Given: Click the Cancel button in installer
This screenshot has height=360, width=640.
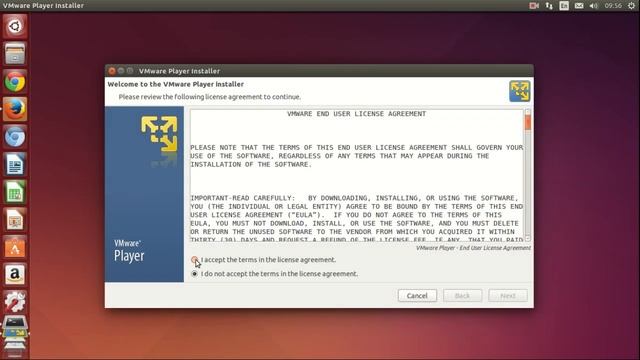Looking at the screenshot, I should (x=417, y=296).
